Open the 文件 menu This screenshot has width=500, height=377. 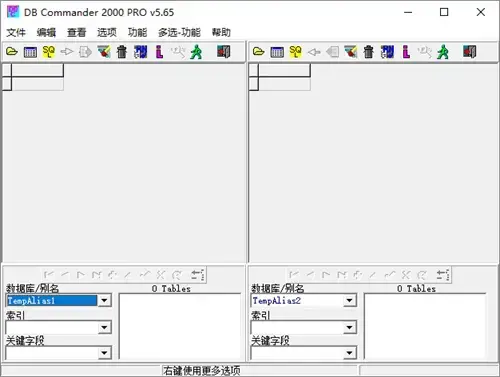point(16,32)
